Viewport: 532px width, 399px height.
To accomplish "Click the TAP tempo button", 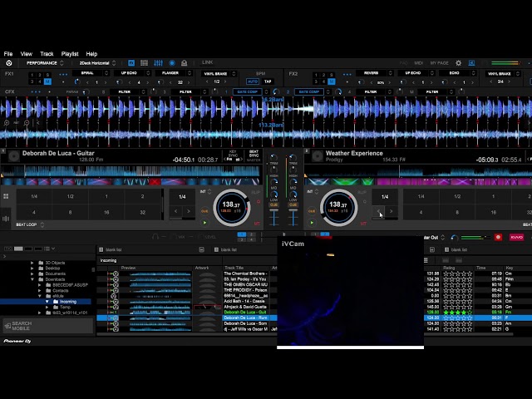I will 268,81.
